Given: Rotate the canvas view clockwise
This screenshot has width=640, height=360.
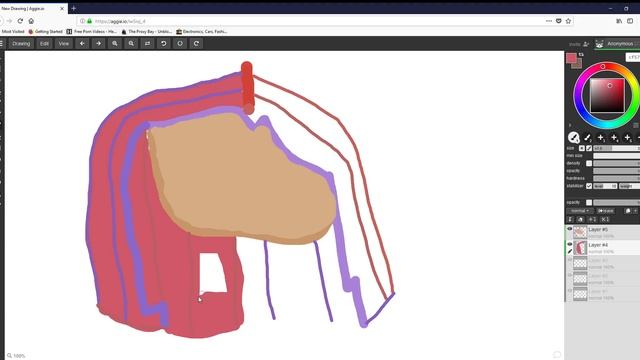Looking at the screenshot, I should pyautogui.click(x=196, y=43).
